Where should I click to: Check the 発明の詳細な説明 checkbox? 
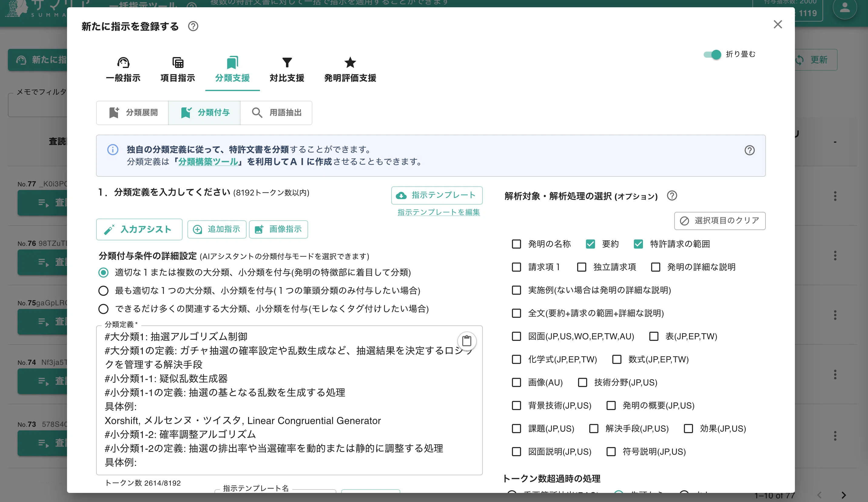click(x=655, y=267)
